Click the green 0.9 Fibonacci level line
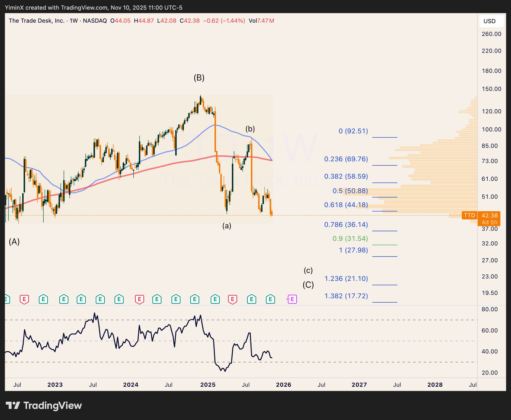The height and width of the screenshot is (420, 511). pyautogui.click(x=385, y=245)
